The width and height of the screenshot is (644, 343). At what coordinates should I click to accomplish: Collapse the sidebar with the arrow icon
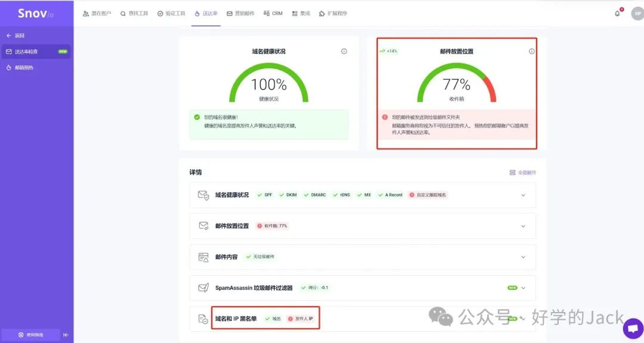(66, 335)
